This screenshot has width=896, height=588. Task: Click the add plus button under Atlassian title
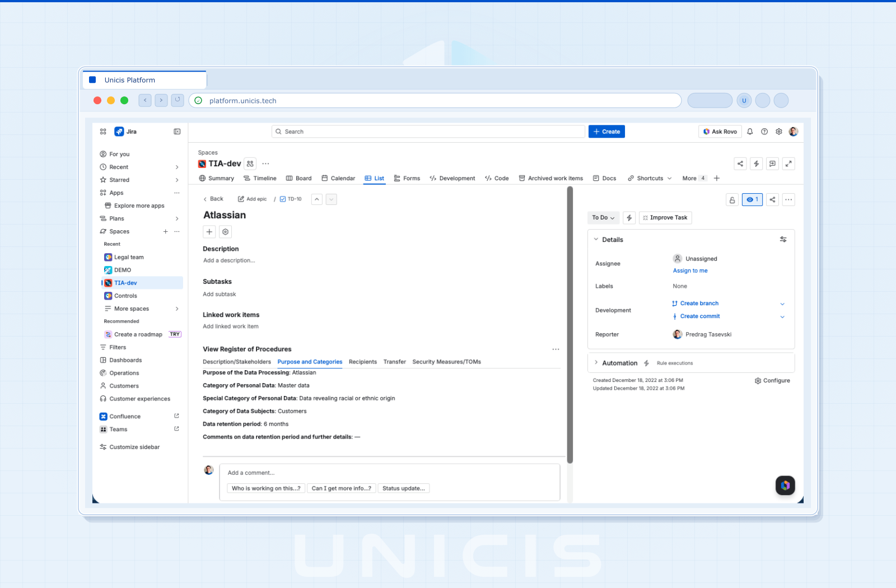pyautogui.click(x=209, y=232)
